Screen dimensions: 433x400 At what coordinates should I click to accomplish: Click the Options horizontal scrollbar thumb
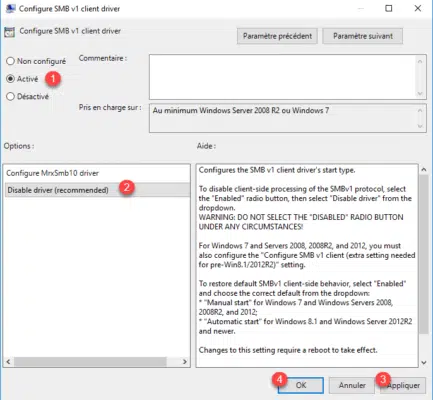click(90, 362)
